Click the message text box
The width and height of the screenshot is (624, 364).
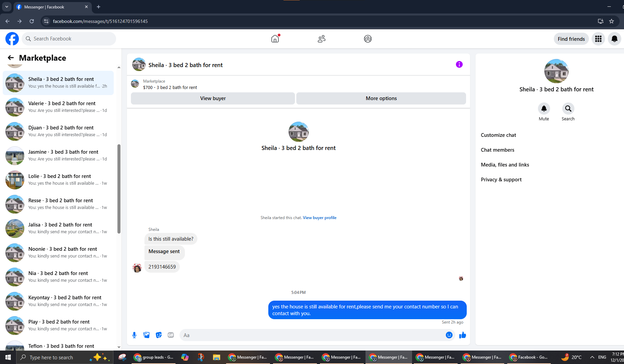point(312,335)
